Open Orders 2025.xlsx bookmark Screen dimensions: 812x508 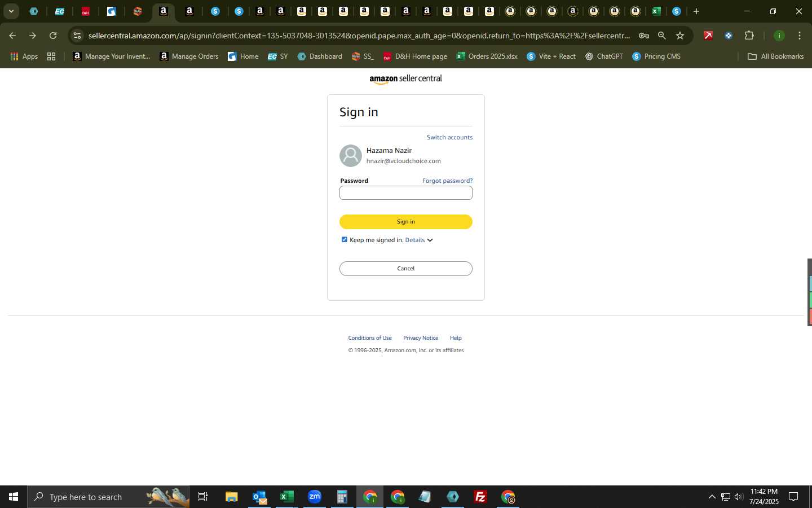(x=487, y=56)
